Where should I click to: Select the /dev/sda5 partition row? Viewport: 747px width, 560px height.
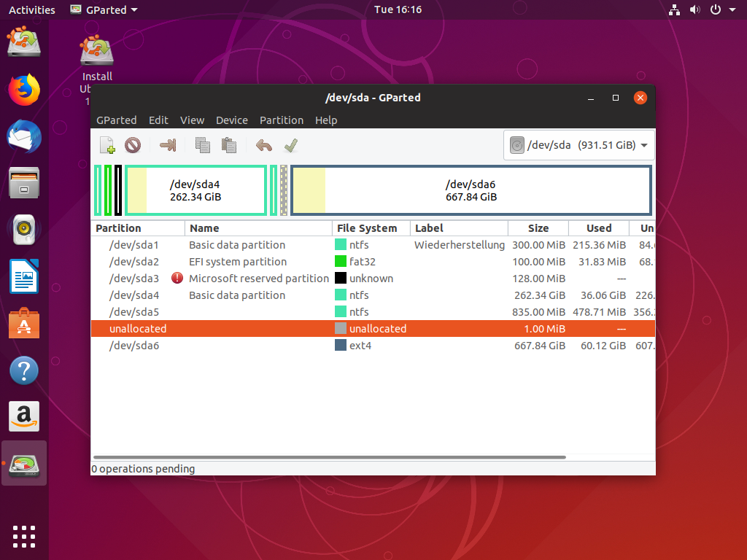point(373,312)
